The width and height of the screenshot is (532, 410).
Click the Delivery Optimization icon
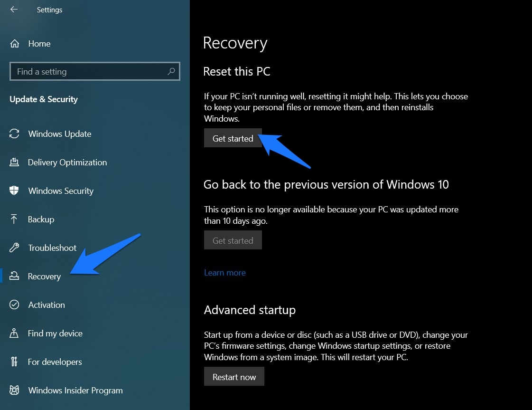[14, 162]
